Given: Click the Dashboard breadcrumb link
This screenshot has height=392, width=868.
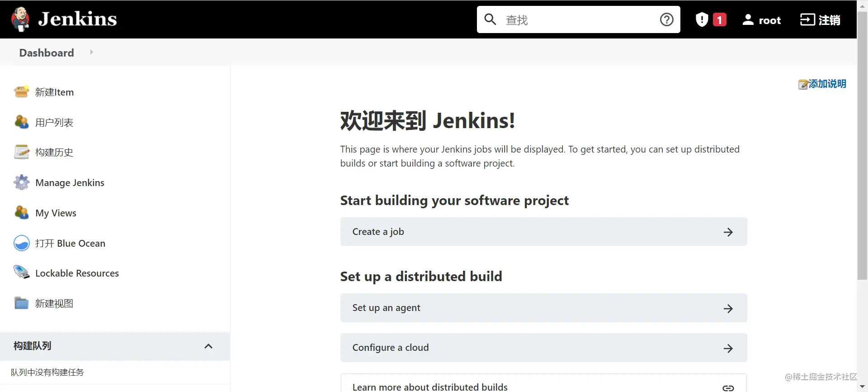Looking at the screenshot, I should point(47,53).
